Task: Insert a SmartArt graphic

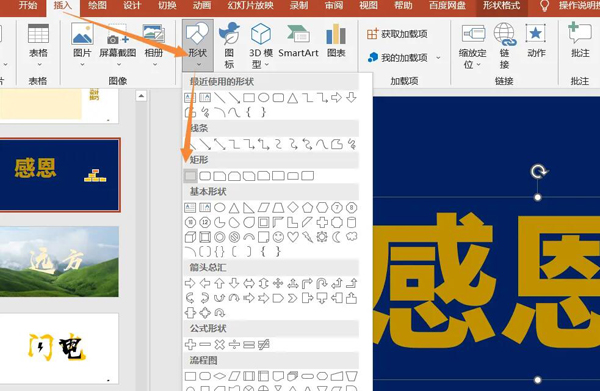Action: [x=298, y=41]
